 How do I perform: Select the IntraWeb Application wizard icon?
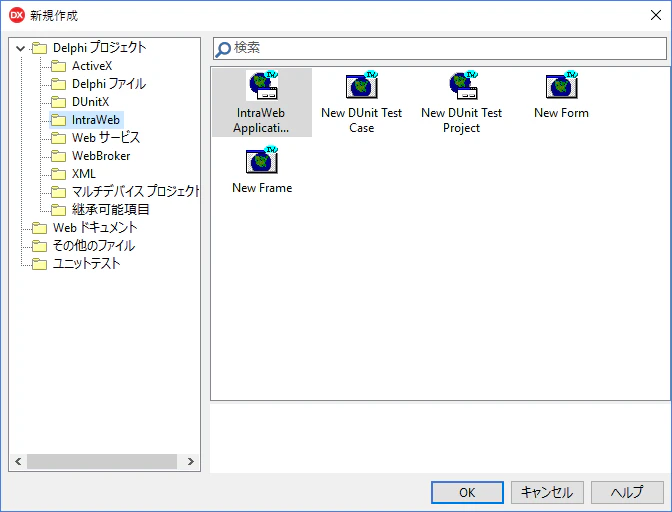262,85
